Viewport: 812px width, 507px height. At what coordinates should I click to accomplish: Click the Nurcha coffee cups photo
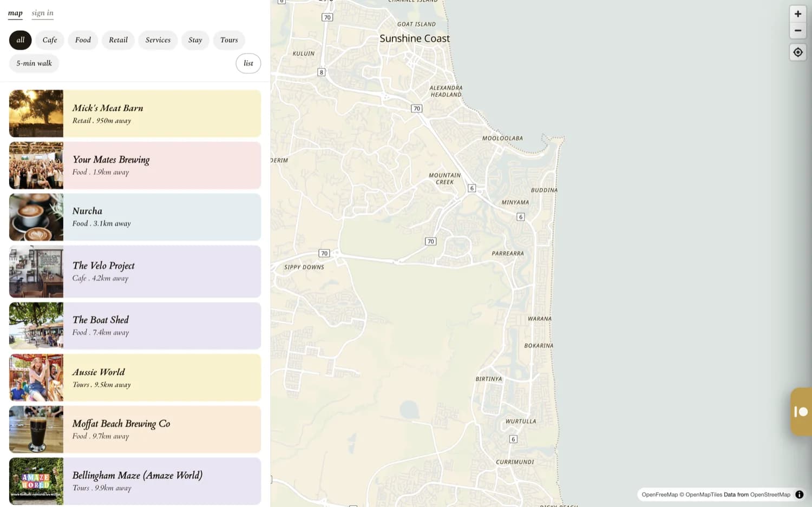36,217
